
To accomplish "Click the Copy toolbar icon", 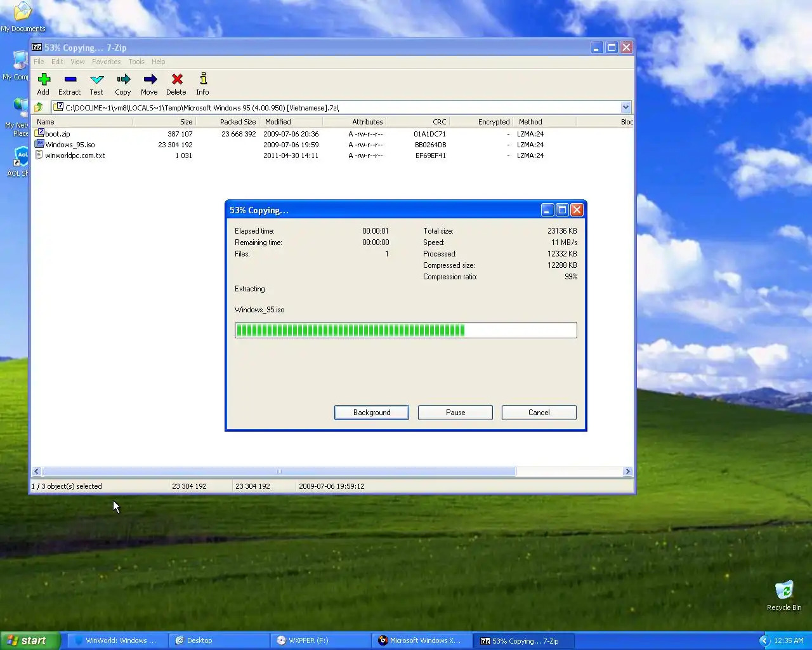I will click(123, 79).
